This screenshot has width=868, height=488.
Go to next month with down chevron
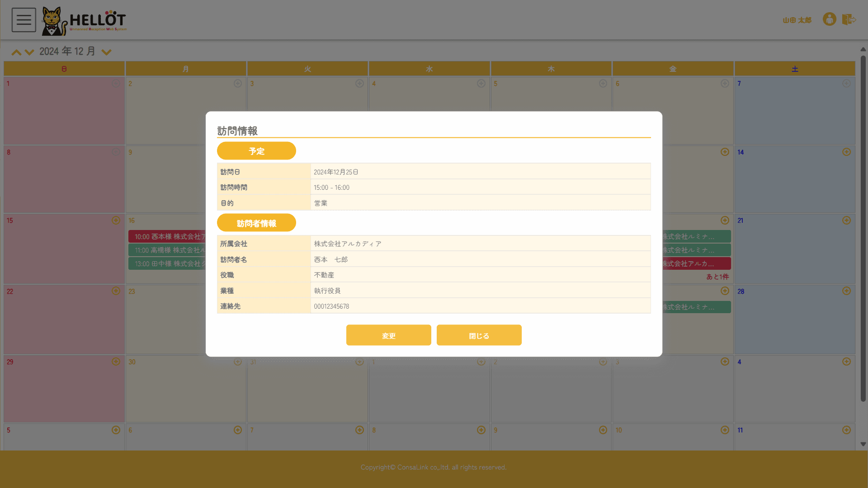pos(29,52)
